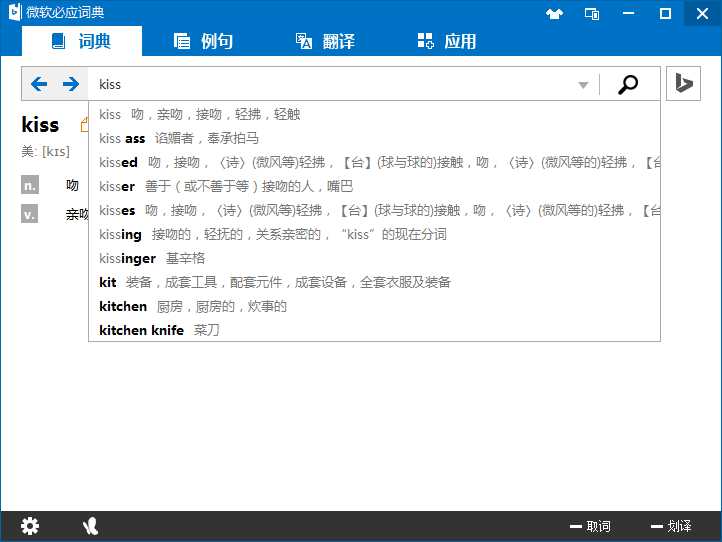This screenshot has height=542, width=722.
Task: Toggle the 取词 word capture option
Action: pos(590,526)
